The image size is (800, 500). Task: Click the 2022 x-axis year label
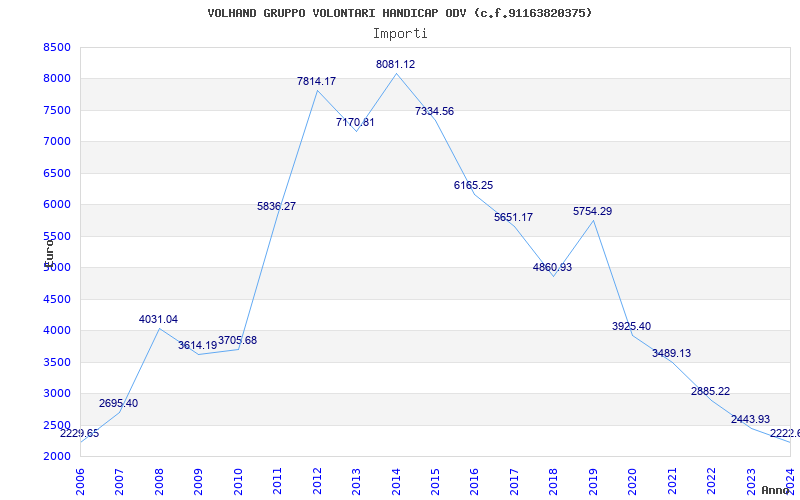pyautogui.click(x=711, y=482)
